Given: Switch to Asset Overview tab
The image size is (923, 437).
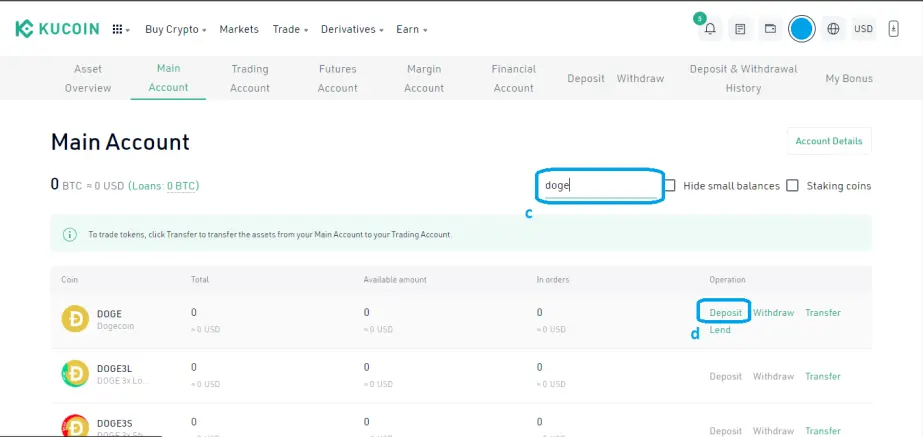Looking at the screenshot, I should pyautogui.click(x=88, y=78).
